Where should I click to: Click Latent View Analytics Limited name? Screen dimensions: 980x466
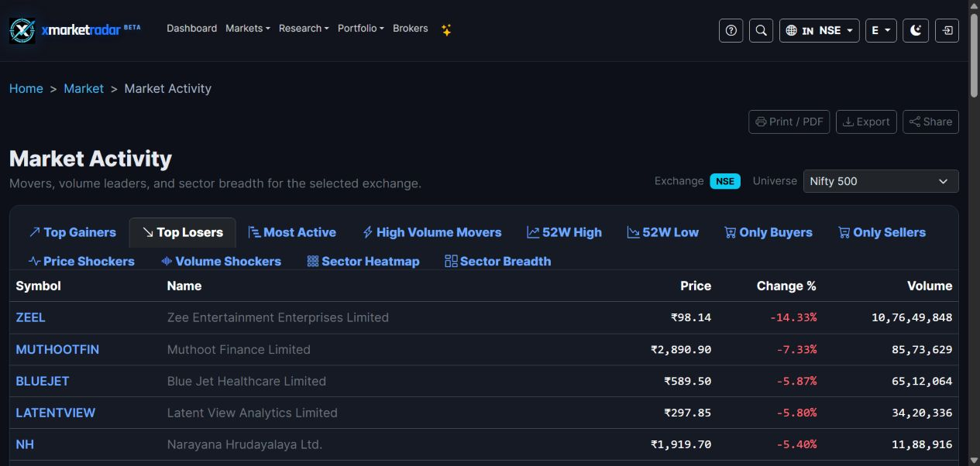[x=253, y=413]
